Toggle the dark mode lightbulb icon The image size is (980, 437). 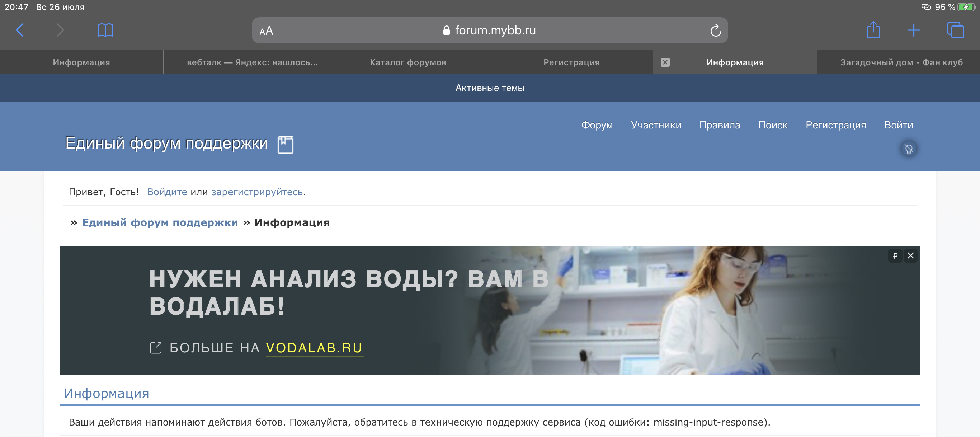[909, 149]
